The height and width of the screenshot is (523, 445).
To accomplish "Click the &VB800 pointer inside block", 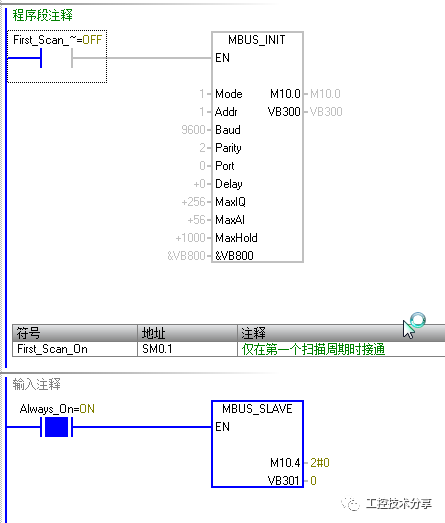I will (234, 256).
